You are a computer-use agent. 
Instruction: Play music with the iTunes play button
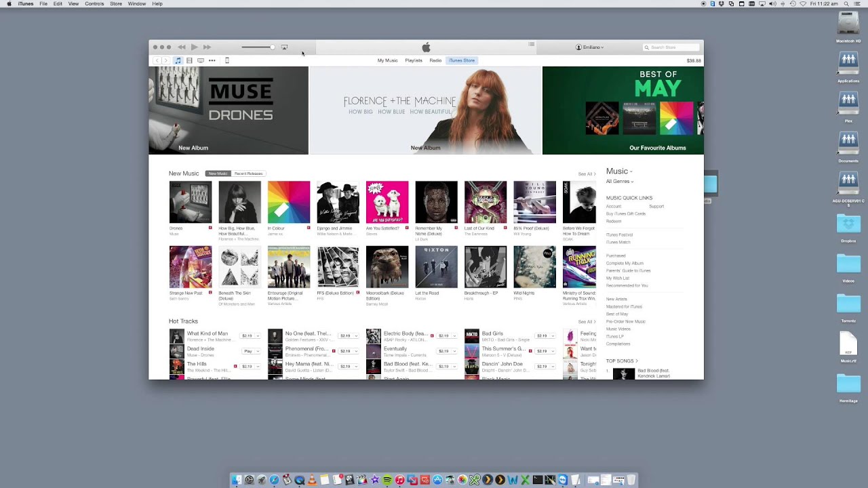coord(194,47)
